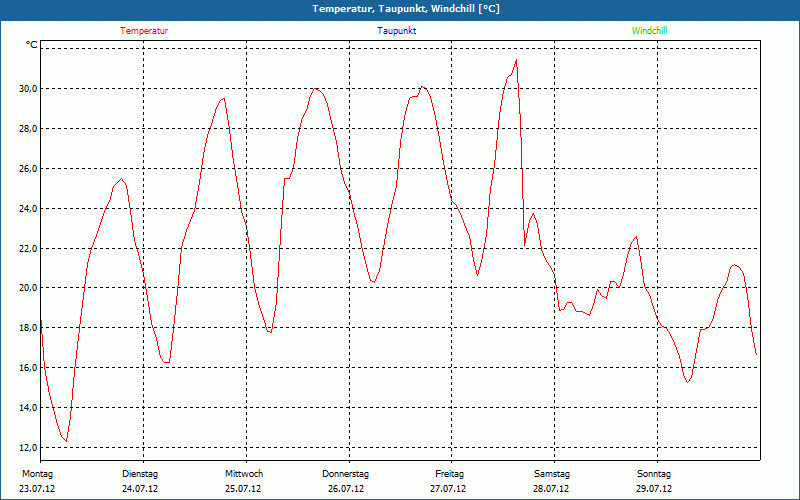Click the date 29.07.12
The height and width of the screenshot is (500, 800).
point(654,489)
